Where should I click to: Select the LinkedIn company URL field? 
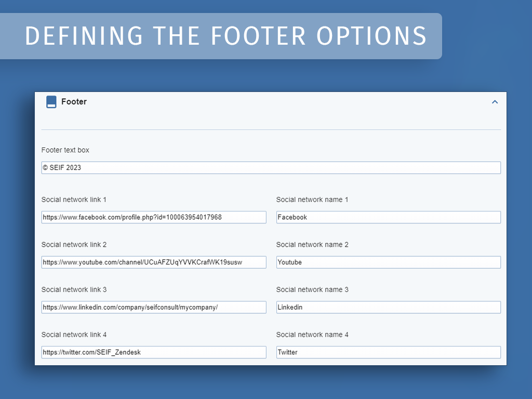tap(154, 307)
